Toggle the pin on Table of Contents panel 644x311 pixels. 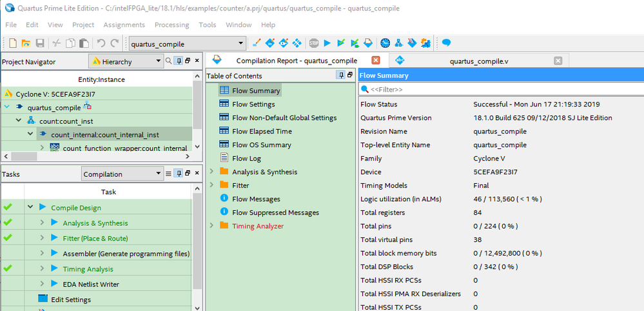(340, 75)
